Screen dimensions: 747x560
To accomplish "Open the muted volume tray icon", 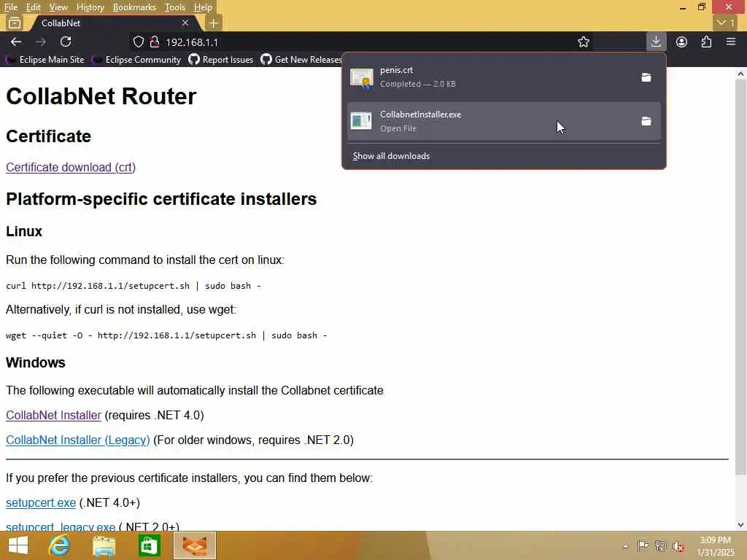I will pos(678,545).
